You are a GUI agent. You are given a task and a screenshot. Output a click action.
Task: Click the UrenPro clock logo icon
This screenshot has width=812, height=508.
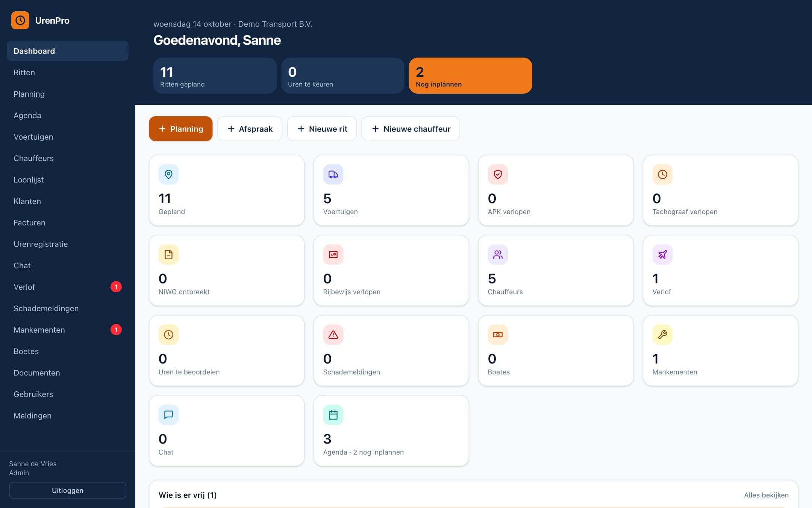(x=20, y=20)
